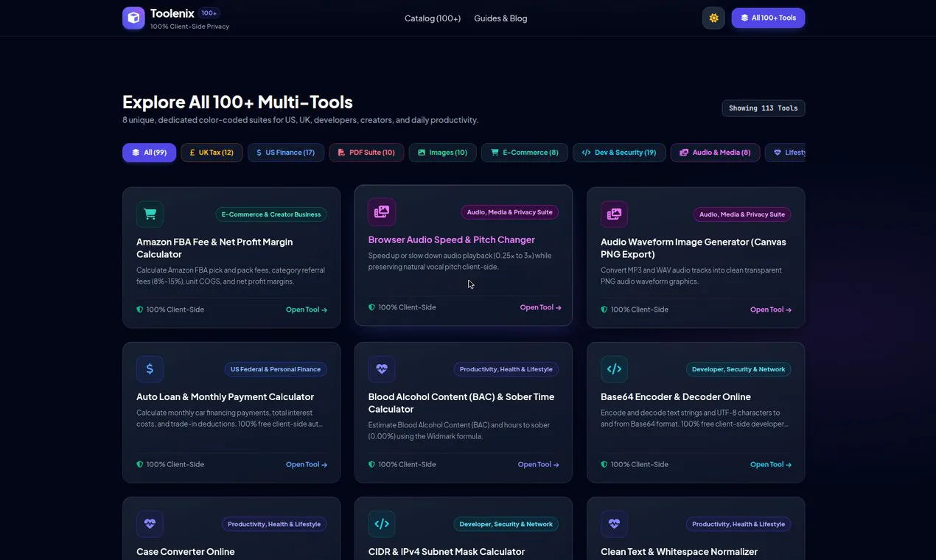Open Tool link for Amazon FBA calculator
This screenshot has height=560, width=936.
pos(307,309)
